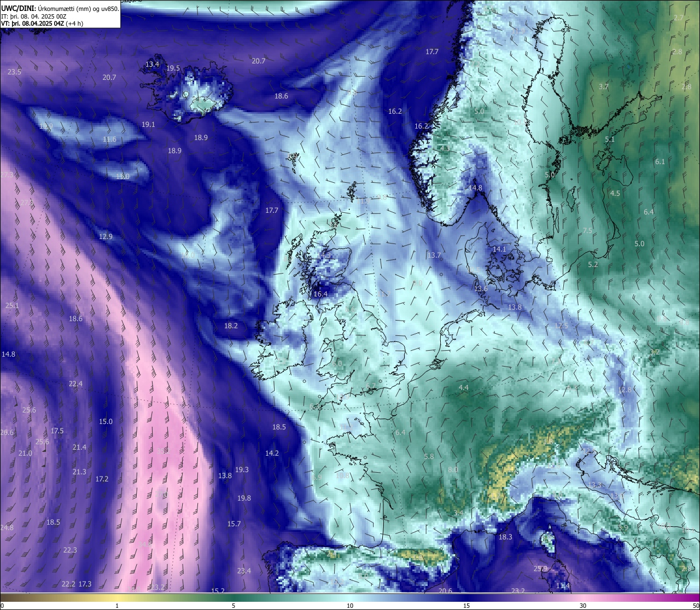The image size is (700, 610).
Task: Click the 14.2 value label
Action: click(x=272, y=453)
